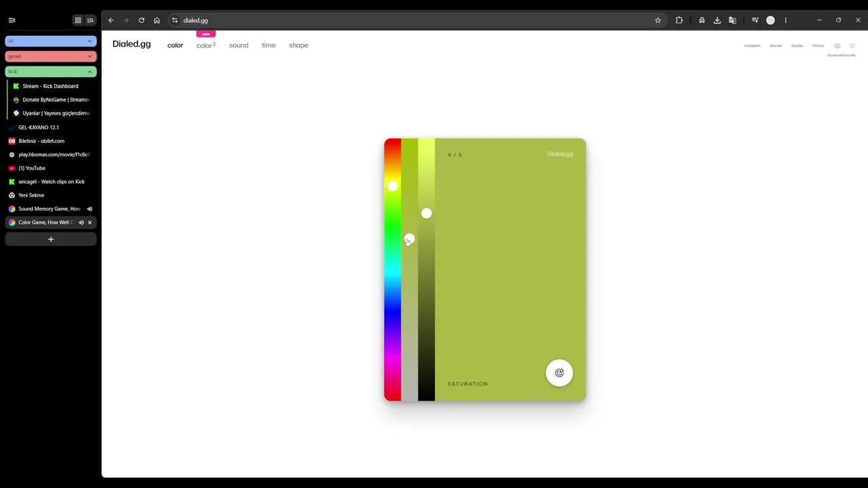Viewport: 868px width, 488px height.
Task: Switch to GEL-KAYANO 12.1 tab
Action: pyautogui.click(x=51, y=127)
